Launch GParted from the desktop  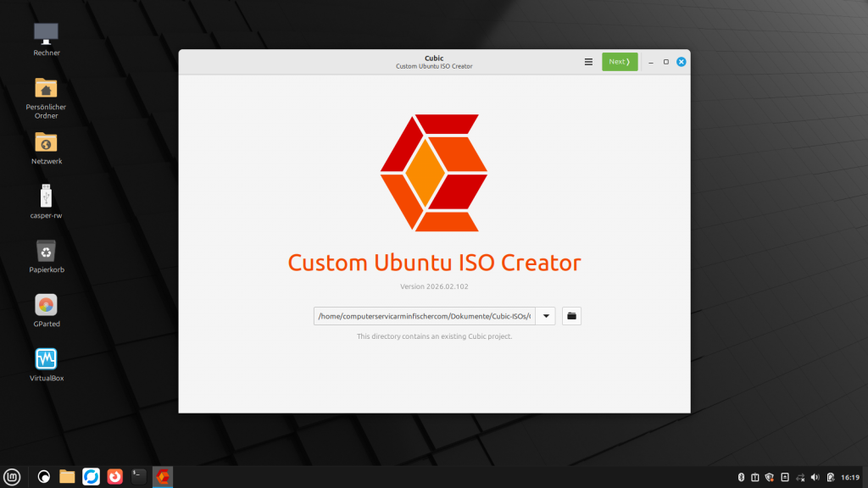pos(46,310)
